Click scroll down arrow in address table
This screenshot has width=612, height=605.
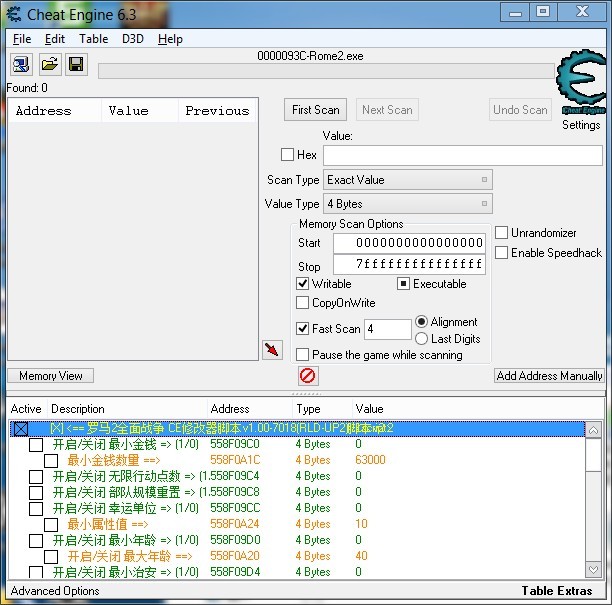pyautogui.click(x=594, y=569)
